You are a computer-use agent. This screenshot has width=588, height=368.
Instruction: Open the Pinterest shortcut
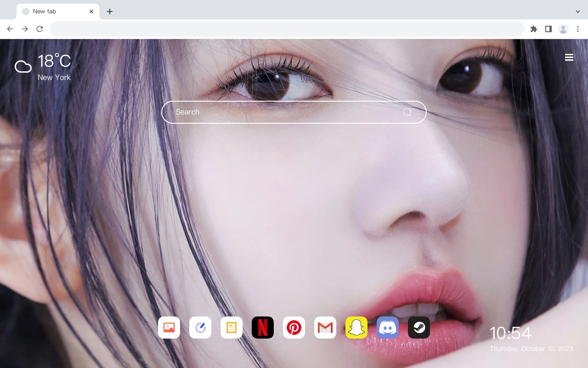tap(294, 328)
